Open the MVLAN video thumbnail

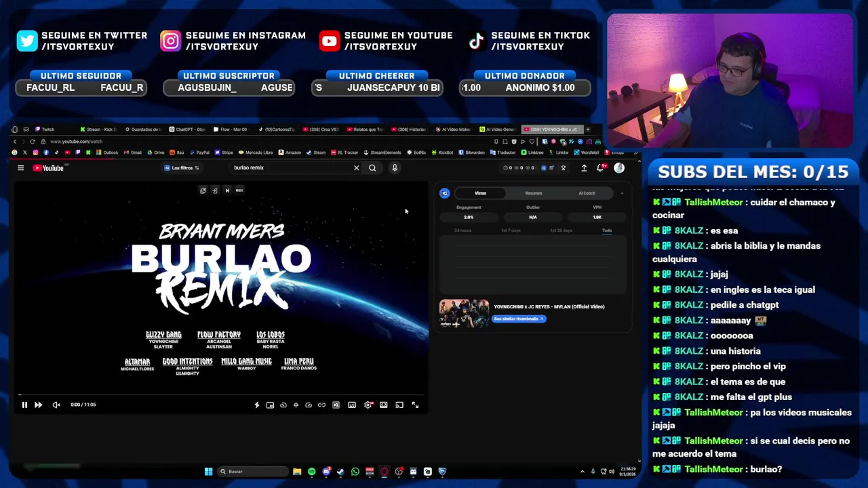[x=464, y=314]
